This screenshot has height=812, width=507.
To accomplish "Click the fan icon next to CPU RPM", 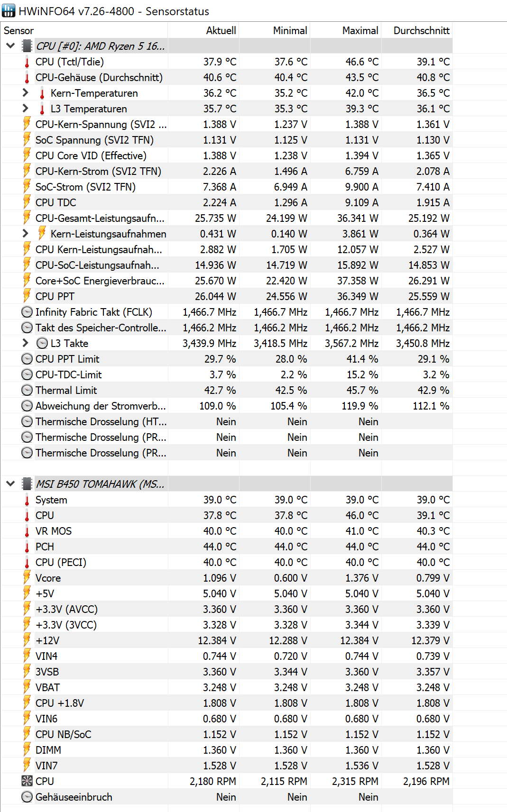I will click(27, 781).
